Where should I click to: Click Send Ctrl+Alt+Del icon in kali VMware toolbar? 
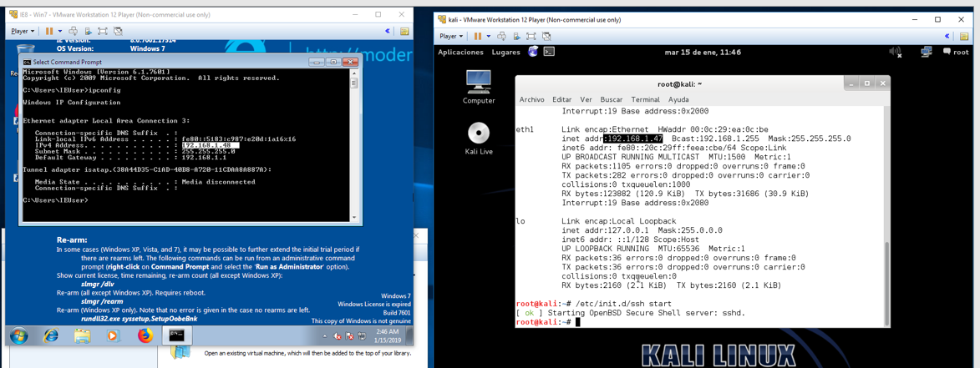coord(501,37)
